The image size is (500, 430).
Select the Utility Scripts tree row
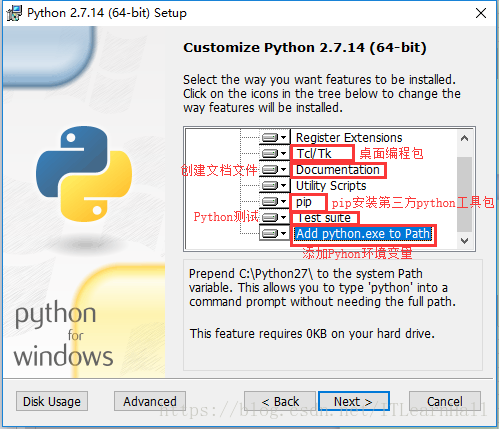click(x=331, y=186)
